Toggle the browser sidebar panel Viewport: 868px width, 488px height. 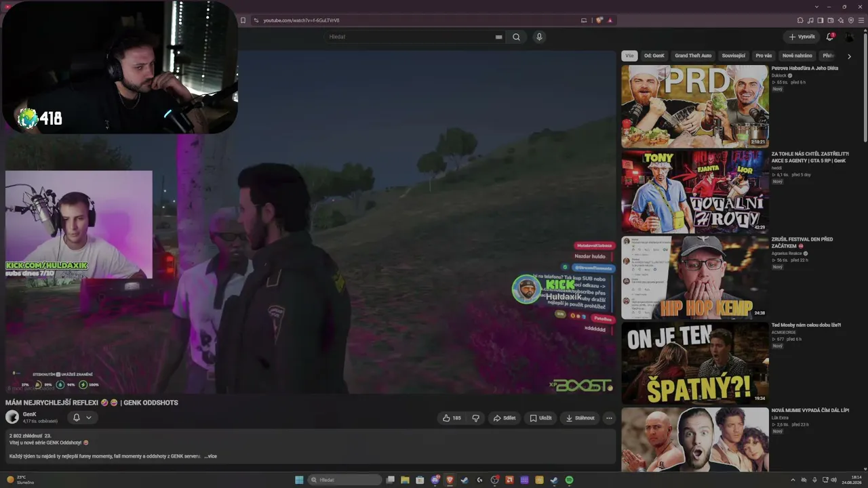point(821,20)
